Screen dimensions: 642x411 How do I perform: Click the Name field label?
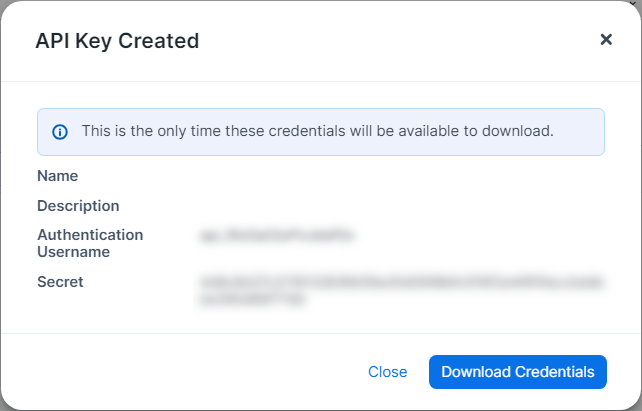(x=58, y=176)
